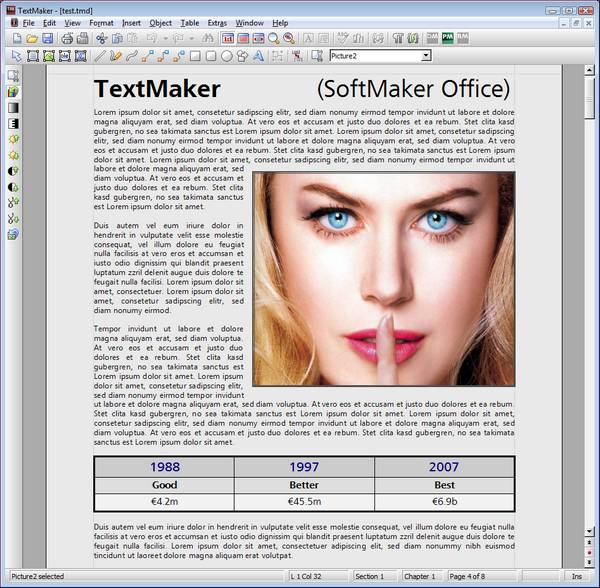This screenshot has width=600, height=588.
Task: Expand the Redo history dropdown arrow
Action: 192,38
